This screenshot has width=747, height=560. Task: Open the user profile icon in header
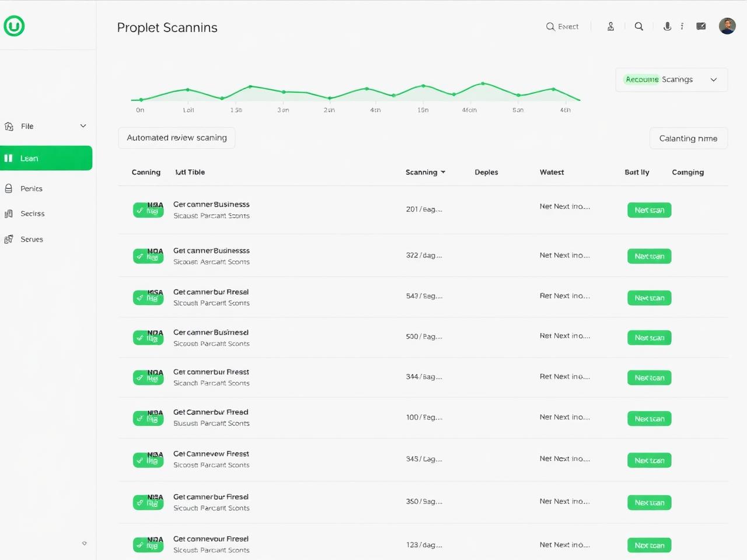610,26
